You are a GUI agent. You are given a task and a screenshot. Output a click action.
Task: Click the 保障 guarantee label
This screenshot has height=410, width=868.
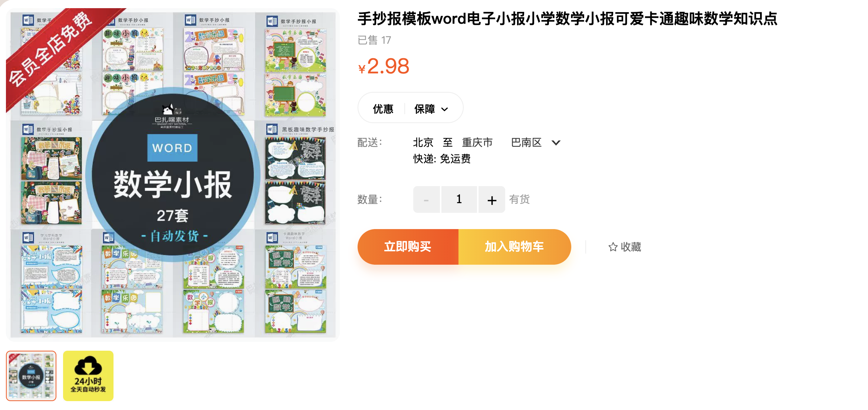[424, 109]
